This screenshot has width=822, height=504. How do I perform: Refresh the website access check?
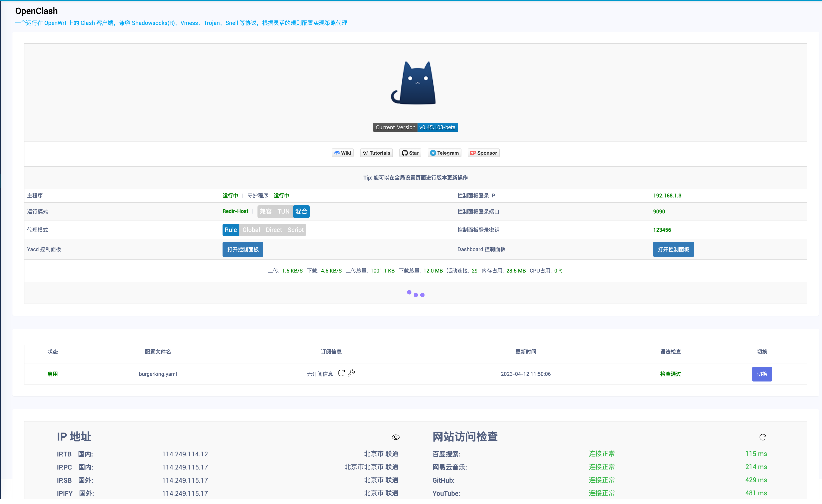click(763, 437)
